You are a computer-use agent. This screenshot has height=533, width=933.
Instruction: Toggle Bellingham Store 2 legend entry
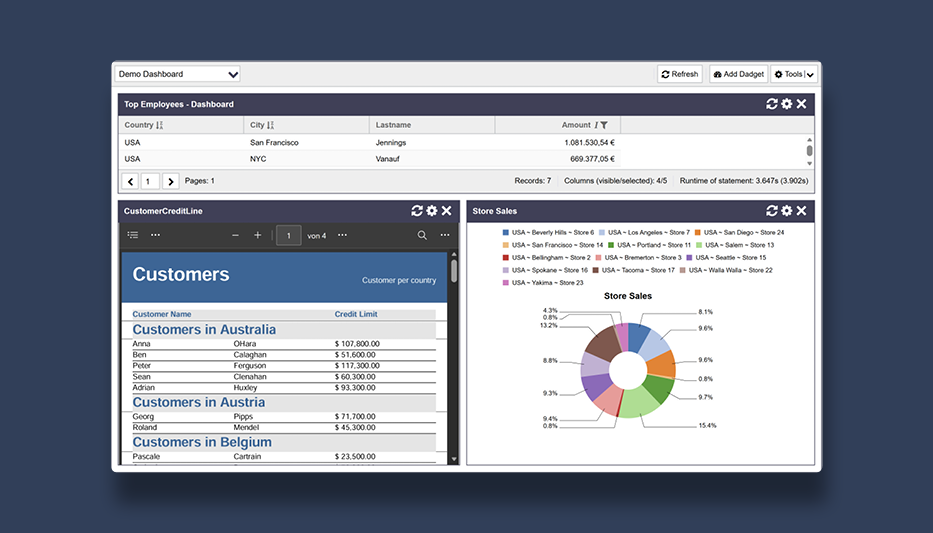pos(547,258)
